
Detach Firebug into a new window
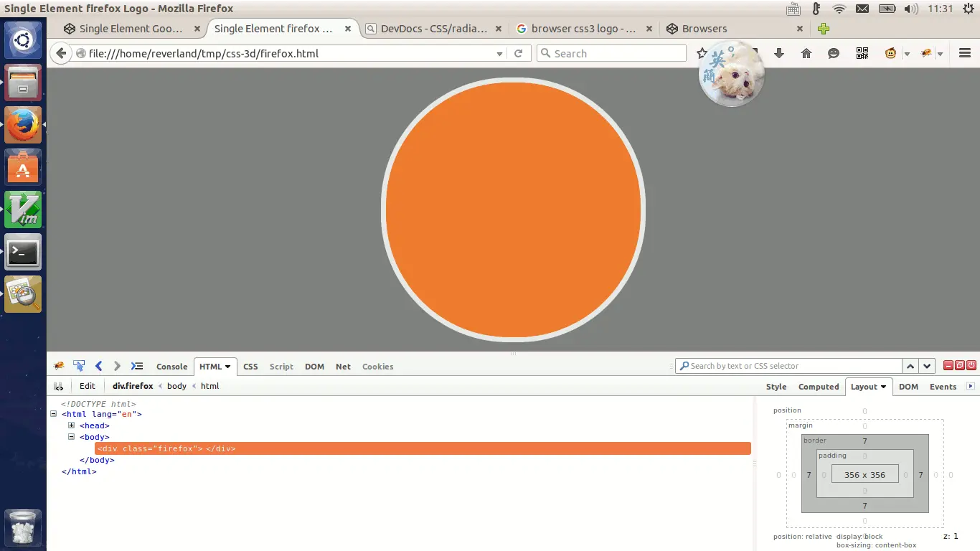[x=960, y=365]
